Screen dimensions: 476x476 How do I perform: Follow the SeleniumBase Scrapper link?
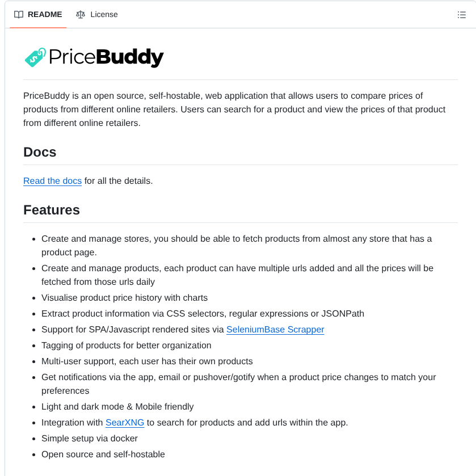point(275,329)
